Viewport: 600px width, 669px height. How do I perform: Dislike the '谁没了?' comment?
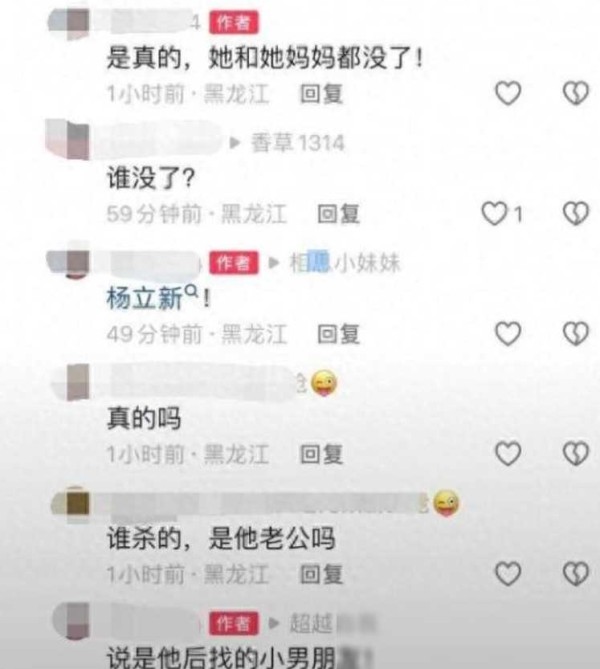tap(576, 213)
